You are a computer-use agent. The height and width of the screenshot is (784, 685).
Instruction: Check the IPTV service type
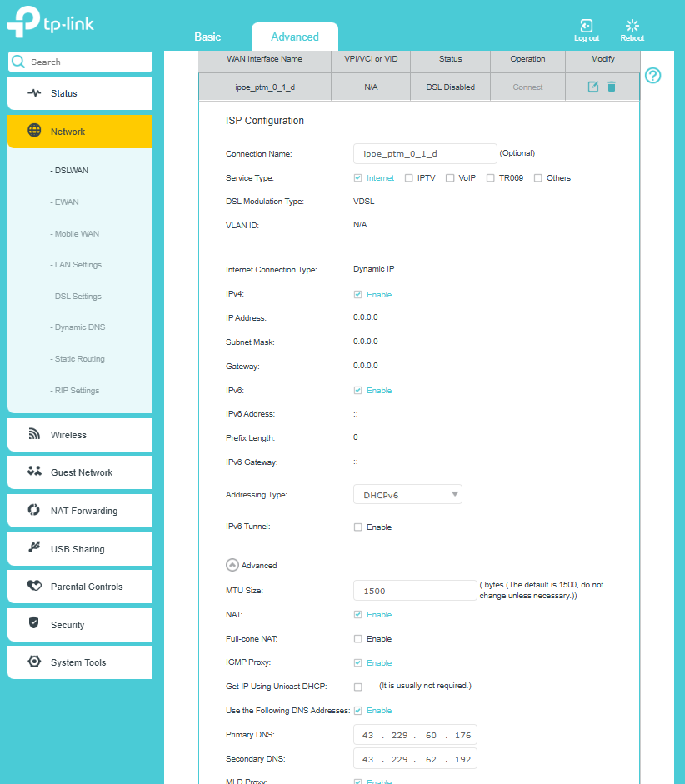409,178
